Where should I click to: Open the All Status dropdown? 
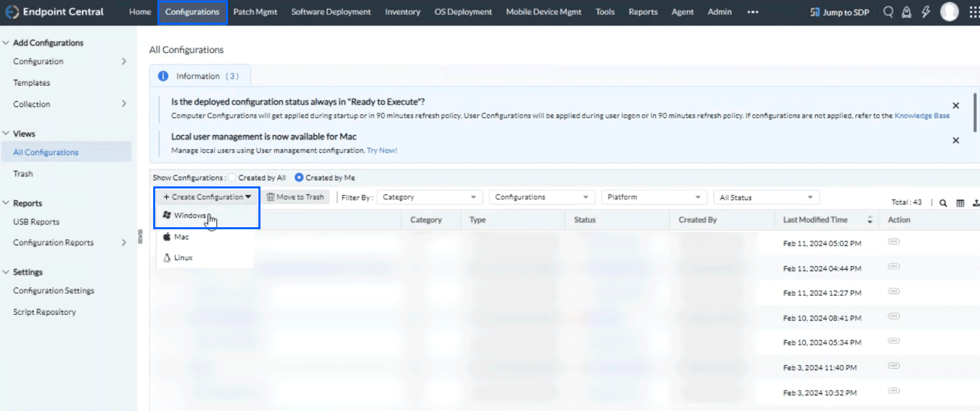coord(766,197)
